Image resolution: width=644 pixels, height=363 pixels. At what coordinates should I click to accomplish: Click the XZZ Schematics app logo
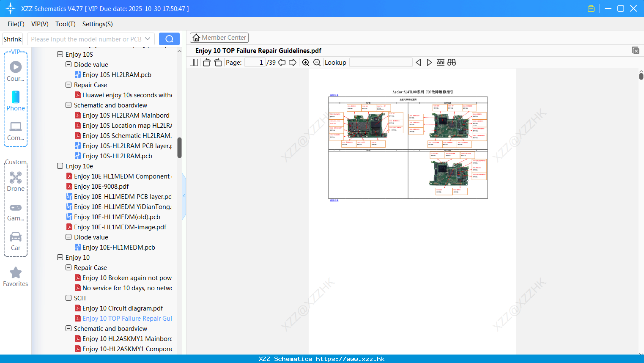[x=11, y=8]
